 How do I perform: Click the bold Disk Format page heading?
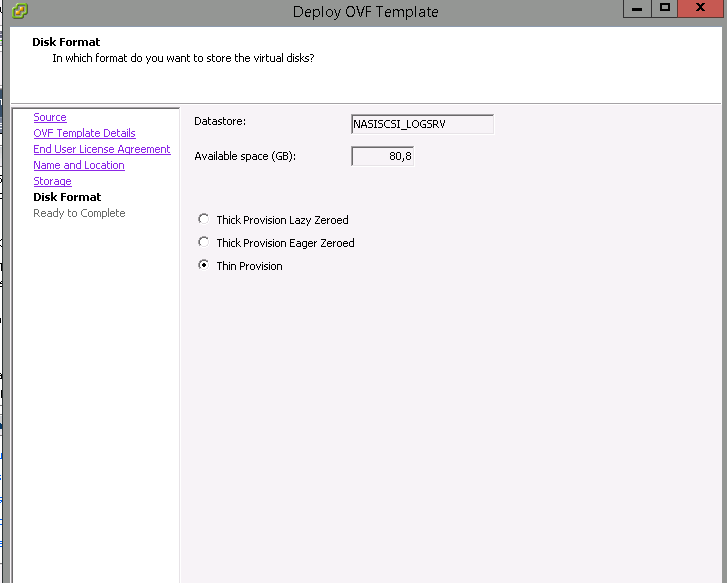tap(66, 43)
